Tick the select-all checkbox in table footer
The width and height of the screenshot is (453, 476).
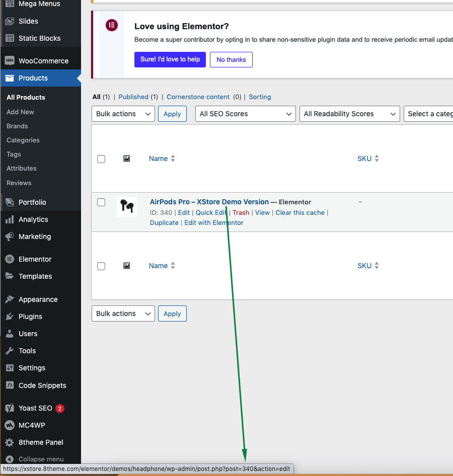pos(101,266)
